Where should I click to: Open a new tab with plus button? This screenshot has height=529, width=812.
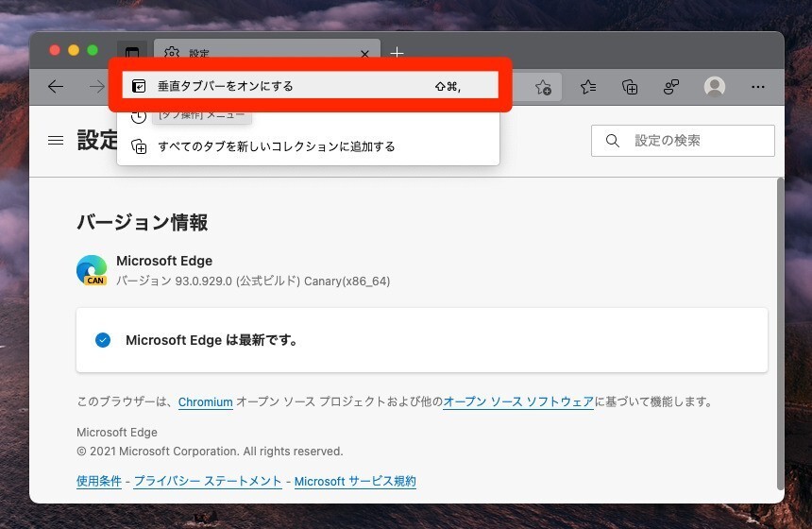(398, 53)
